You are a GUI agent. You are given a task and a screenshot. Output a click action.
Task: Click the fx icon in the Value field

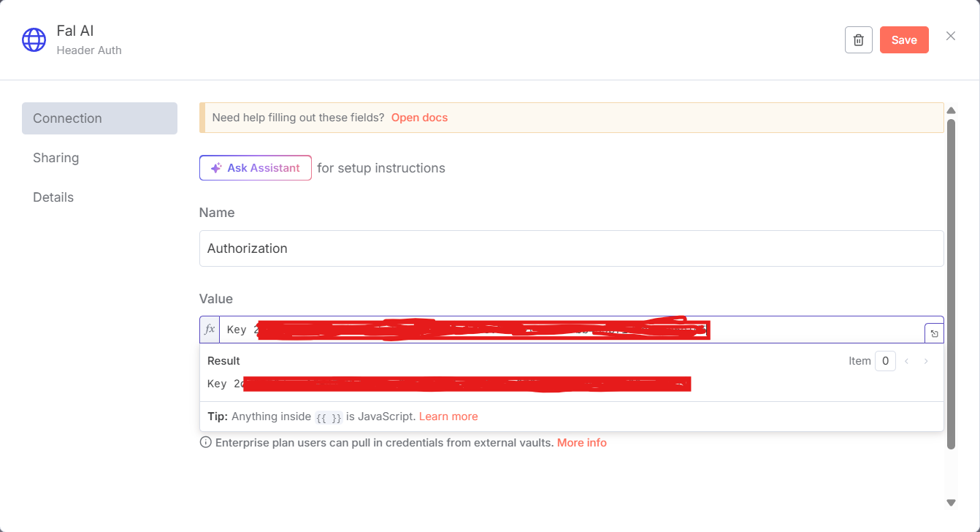click(209, 329)
